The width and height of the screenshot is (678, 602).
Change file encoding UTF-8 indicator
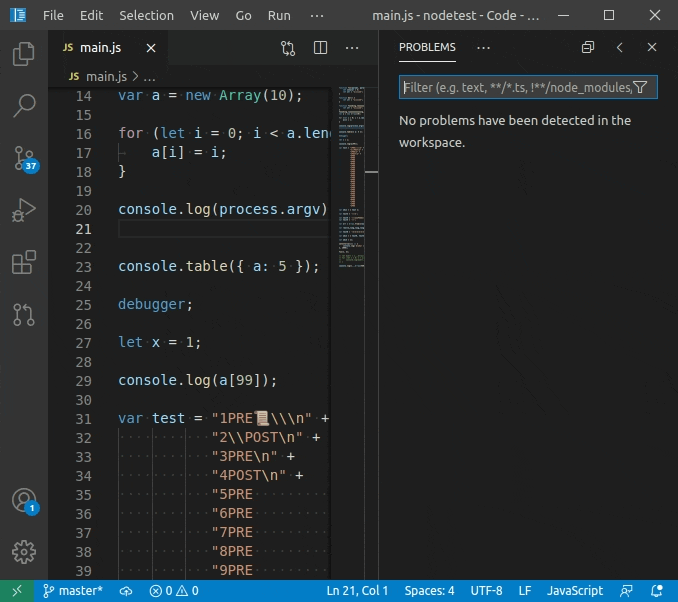point(486,591)
